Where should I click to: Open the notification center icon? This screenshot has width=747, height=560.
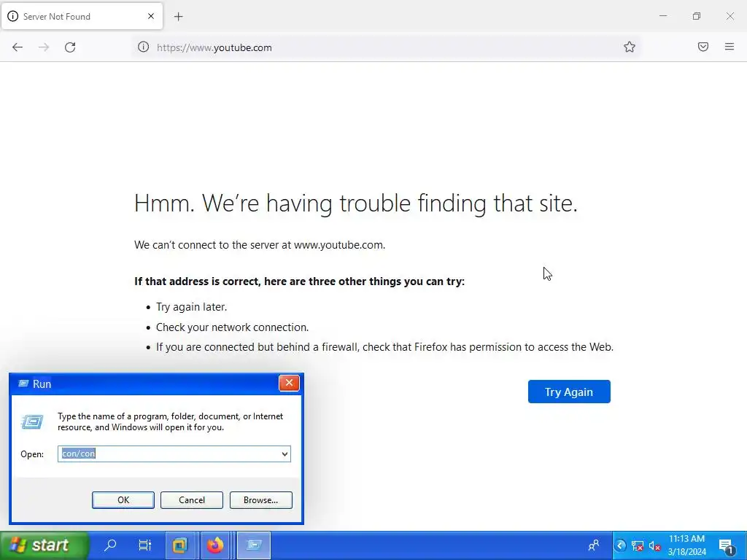727,545
